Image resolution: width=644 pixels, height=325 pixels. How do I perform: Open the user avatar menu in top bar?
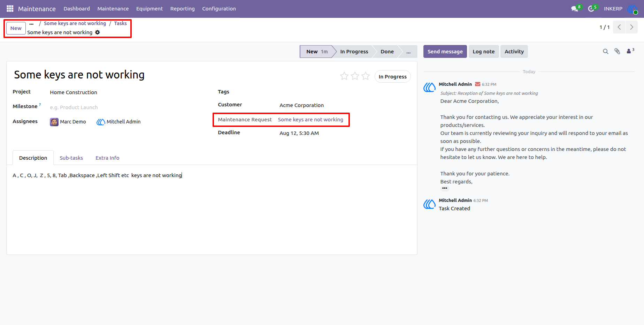point(632,9)
